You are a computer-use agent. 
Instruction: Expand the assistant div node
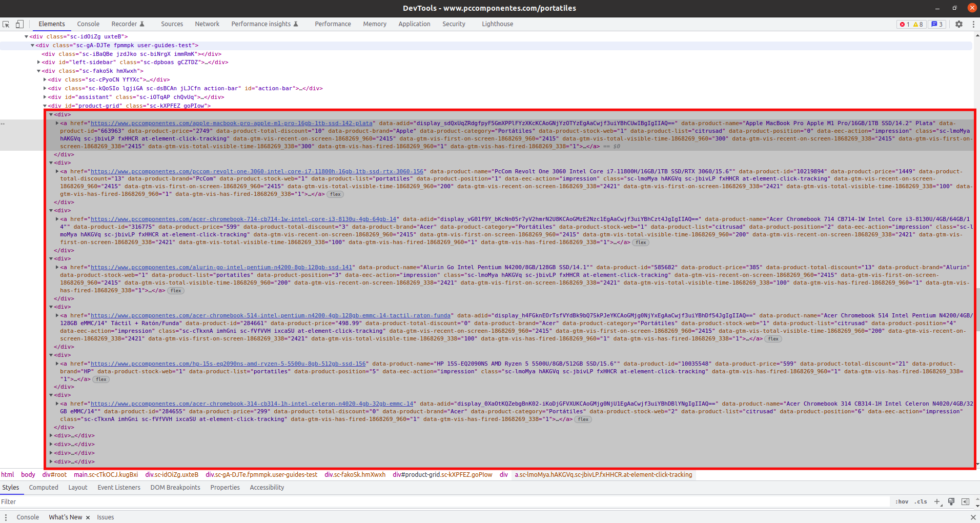point(45,97)
